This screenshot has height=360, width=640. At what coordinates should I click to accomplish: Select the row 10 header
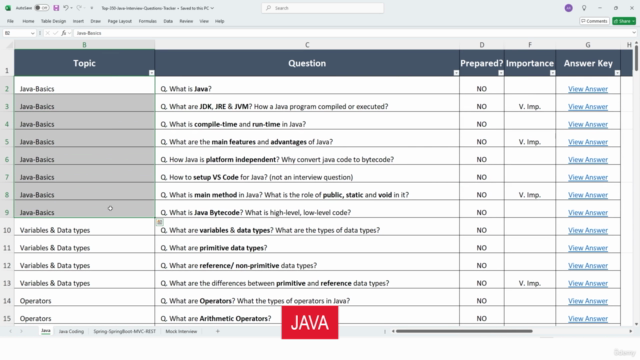pyautogui.click(x=7, y=230)
